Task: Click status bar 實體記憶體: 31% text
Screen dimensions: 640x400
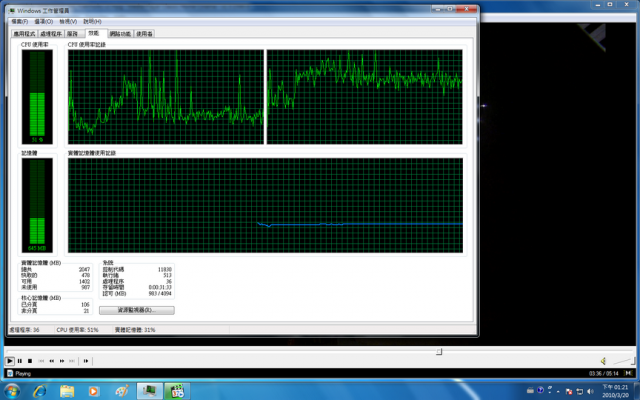Action: point(135,330)
